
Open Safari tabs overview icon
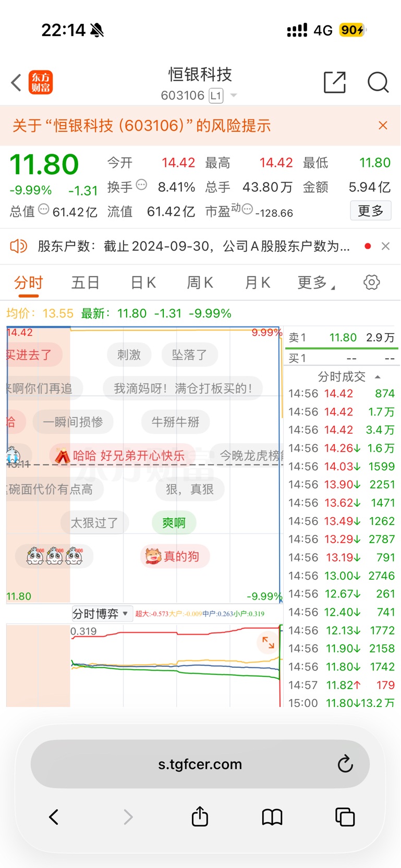pyautogui.click(x=345, y=817)
